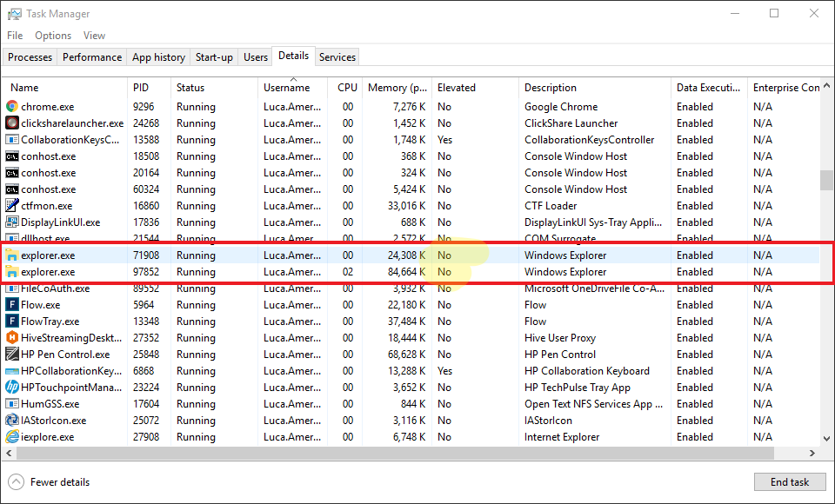Click the explorer.exe icon with PID 71908

(x=11, y=255)
